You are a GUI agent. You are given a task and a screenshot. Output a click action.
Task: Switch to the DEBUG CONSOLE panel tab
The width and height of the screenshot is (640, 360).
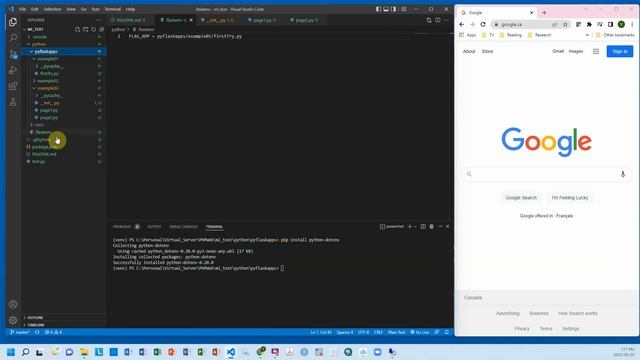pyautogui.click(x=183, y=227)
